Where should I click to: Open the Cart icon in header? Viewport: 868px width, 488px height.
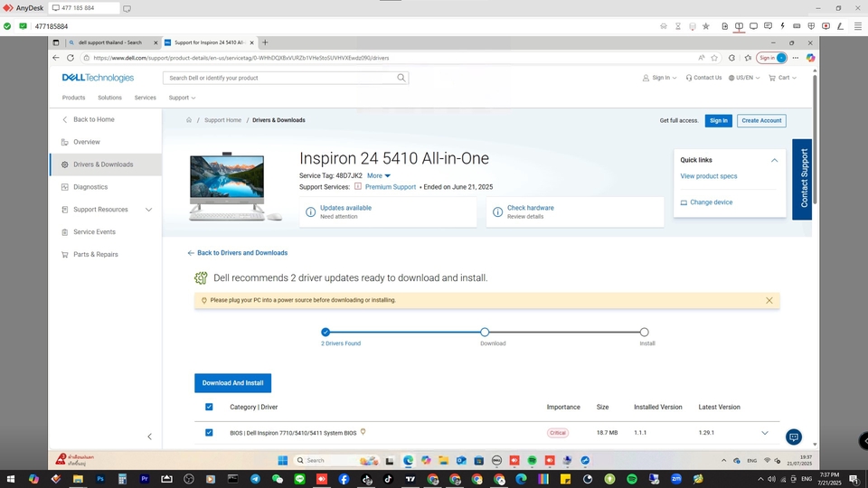[x=772, y=78]
